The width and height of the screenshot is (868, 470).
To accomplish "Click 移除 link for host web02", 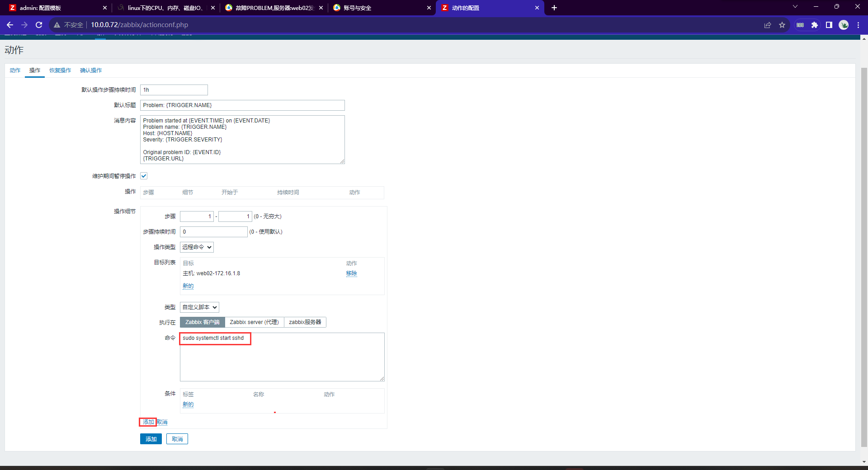I will [x=351, y=273].
